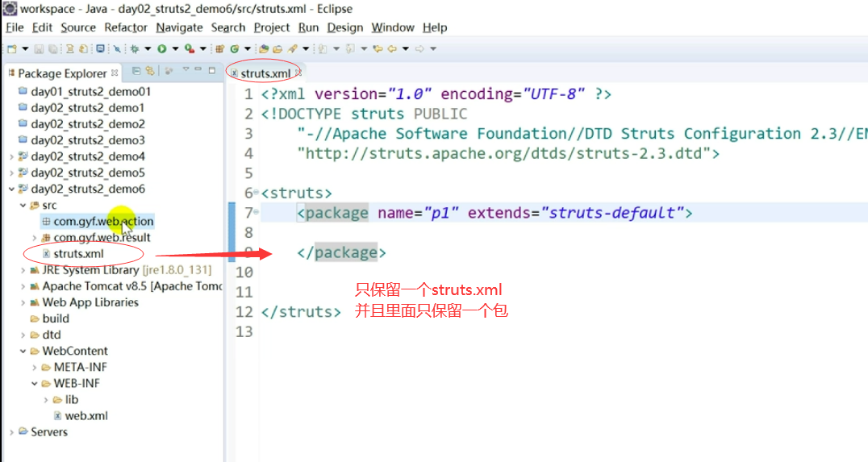Open the Refactor menu

[x=126, y=27]
